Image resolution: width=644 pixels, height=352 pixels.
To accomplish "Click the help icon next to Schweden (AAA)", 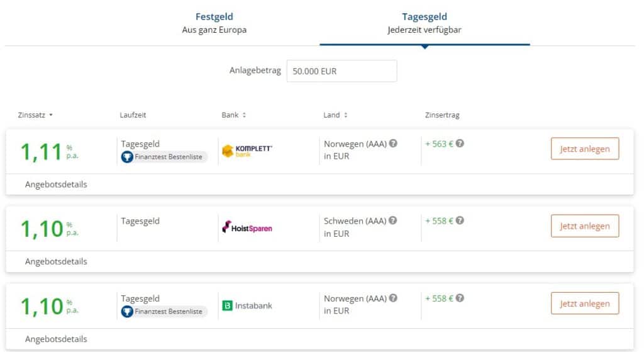I will [x=392, y=220].
